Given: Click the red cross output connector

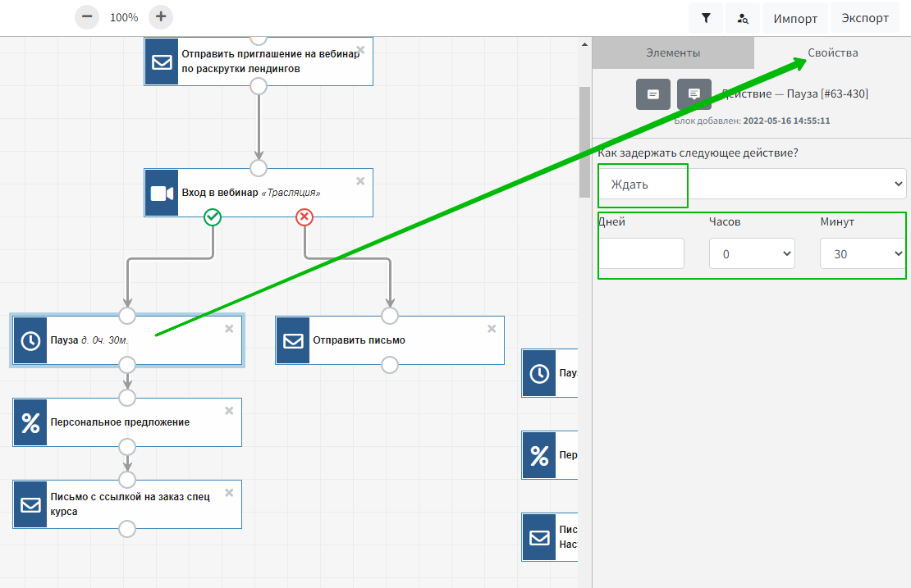Looking at the screenshot, I should tap(304, 217).
